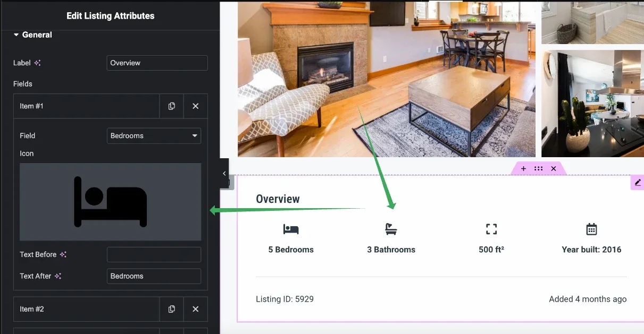Remove Item #1 with X icon
This screenshot has width=644, height=334.
pos(196,106)
